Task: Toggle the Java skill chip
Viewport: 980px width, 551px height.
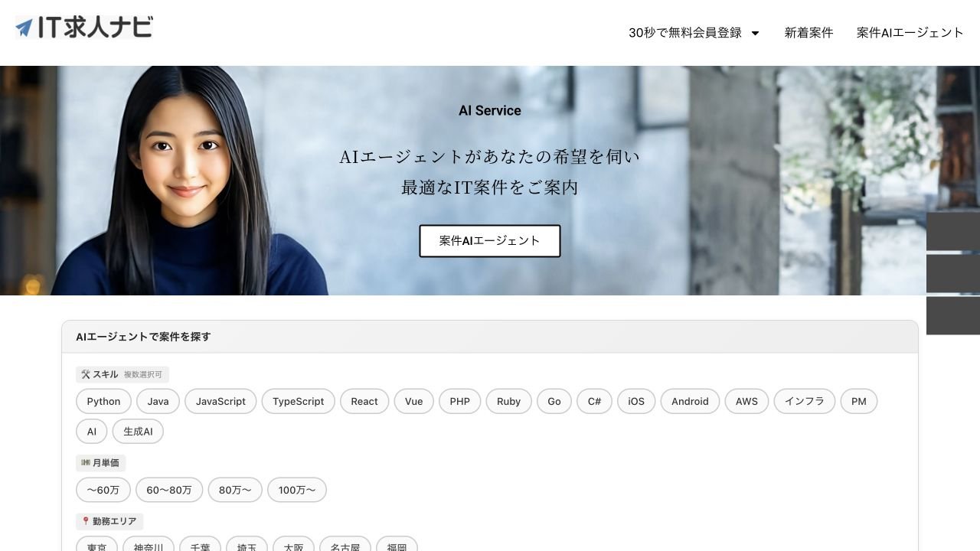Action: [x=158, y=402]
